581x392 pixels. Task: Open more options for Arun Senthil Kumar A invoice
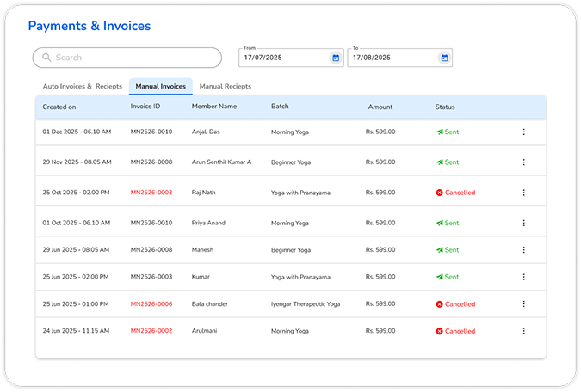coord(523,162)
